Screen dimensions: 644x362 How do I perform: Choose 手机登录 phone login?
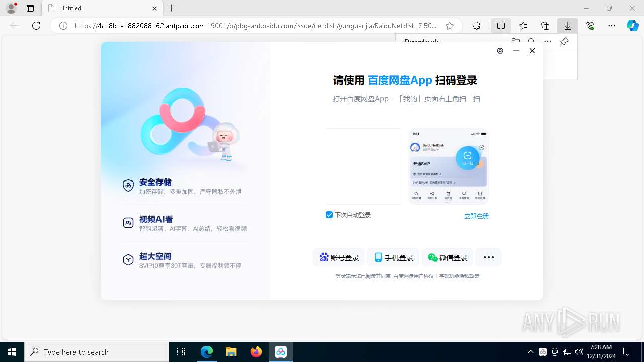[x=393, y=257]
